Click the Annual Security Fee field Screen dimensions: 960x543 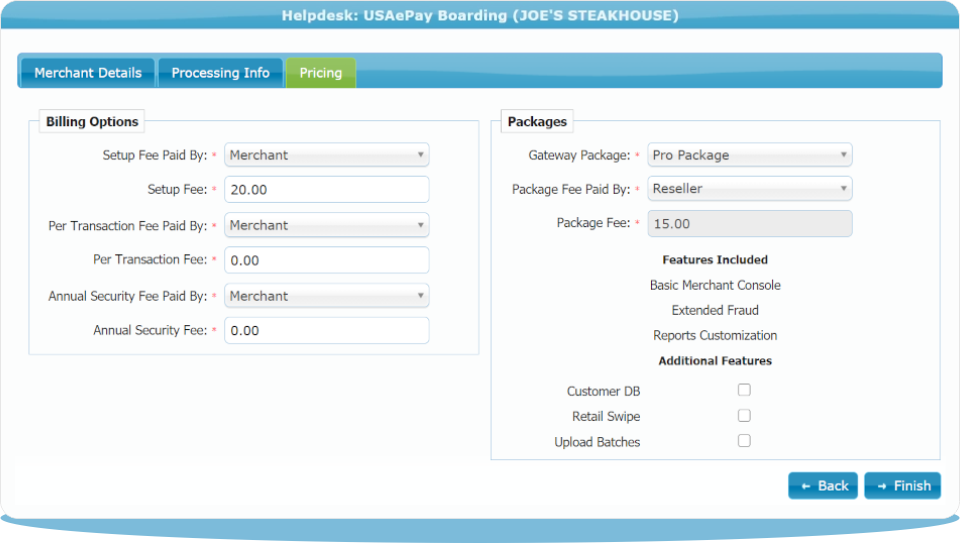326,331
